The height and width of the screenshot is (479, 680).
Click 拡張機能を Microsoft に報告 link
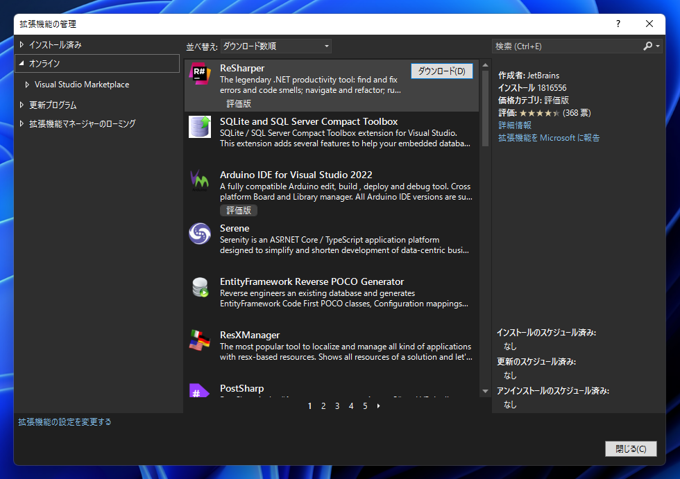549,138
